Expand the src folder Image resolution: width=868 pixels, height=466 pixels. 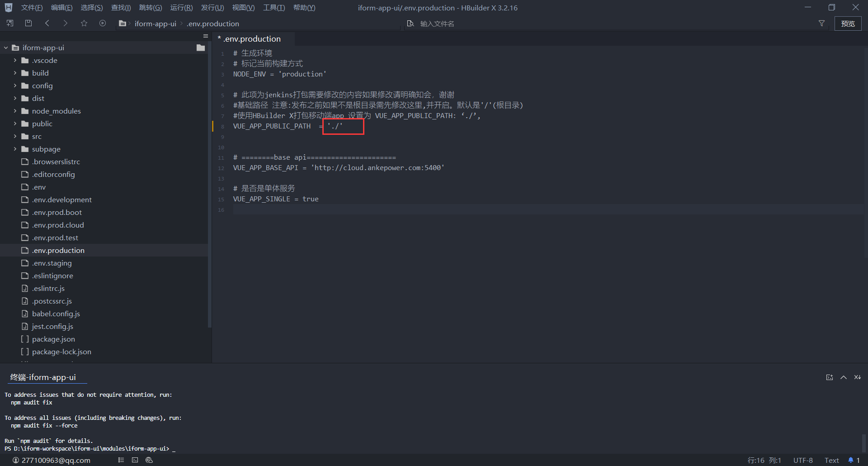(x=15, y=136)
